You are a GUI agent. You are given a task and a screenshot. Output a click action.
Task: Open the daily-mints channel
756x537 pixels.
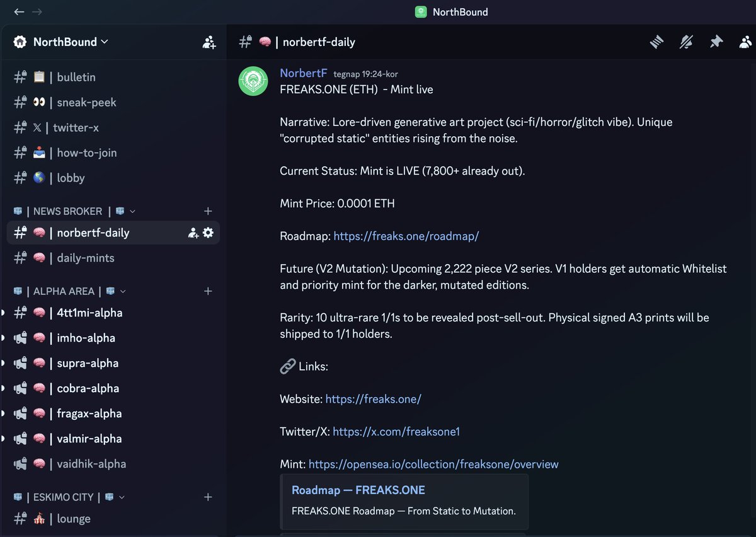pos(113,258)
